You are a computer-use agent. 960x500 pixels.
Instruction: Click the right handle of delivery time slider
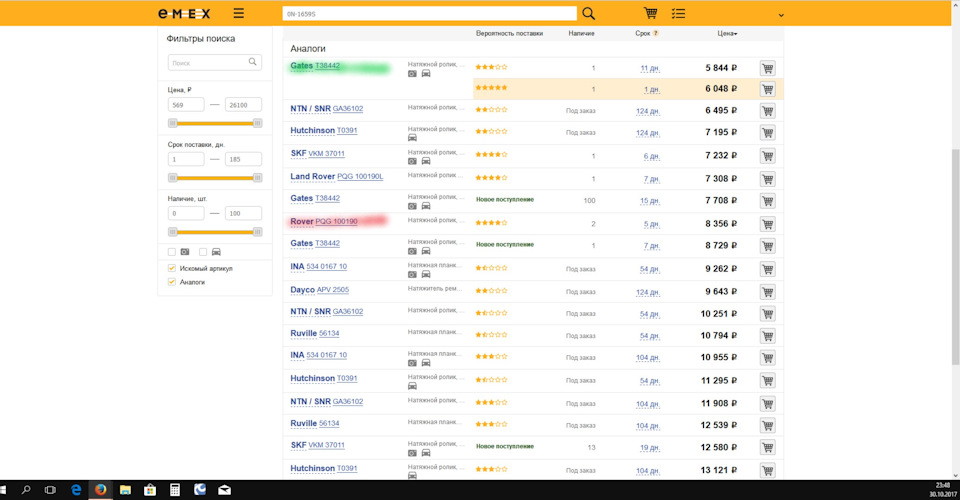pyautogui.click(x=257, y=177)
